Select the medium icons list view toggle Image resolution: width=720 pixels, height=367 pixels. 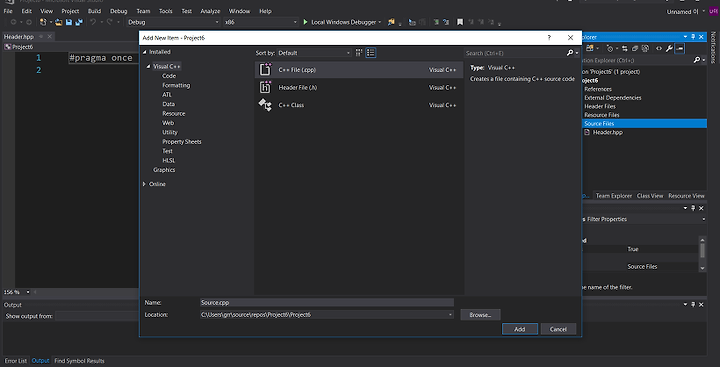pyautogui.click(x=371, y=53)
